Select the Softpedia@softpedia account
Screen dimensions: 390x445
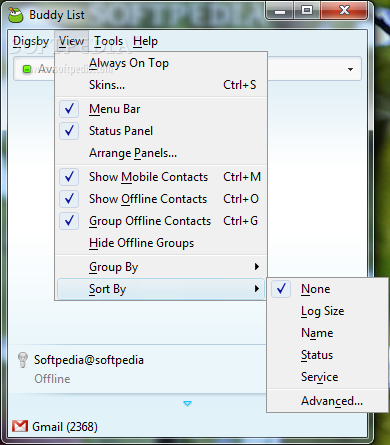pyautogui.click(x=89, y=360)
